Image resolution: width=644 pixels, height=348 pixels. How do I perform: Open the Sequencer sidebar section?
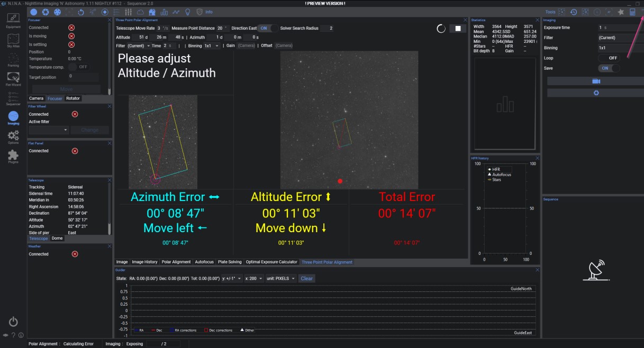[x=13, y=98]
